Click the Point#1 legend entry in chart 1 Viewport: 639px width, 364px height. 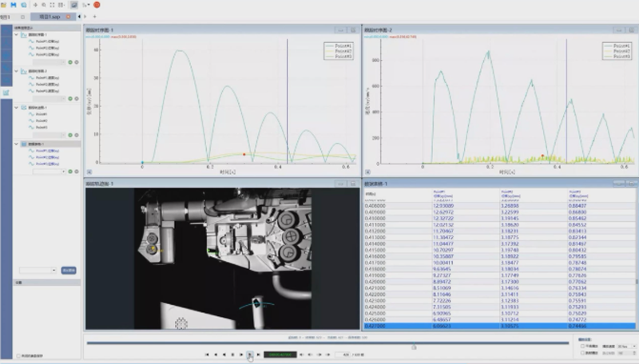[338, 46]
